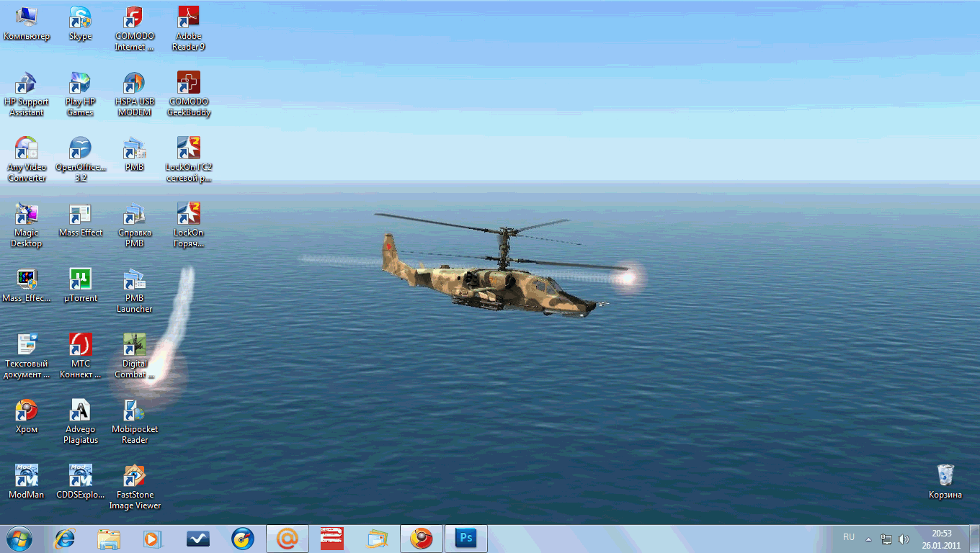Screen dimensions: 980x553
Task: Open the mail envelopes taskbar icon
Action: click(x=377, y=539)
